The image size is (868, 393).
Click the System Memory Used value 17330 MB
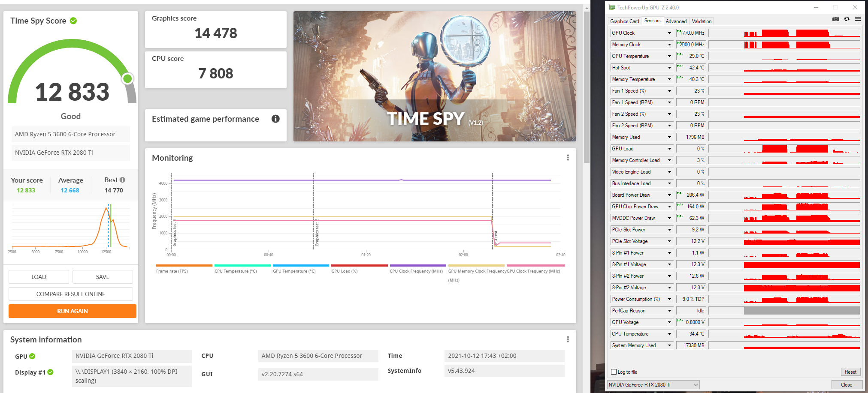point(694,345)
